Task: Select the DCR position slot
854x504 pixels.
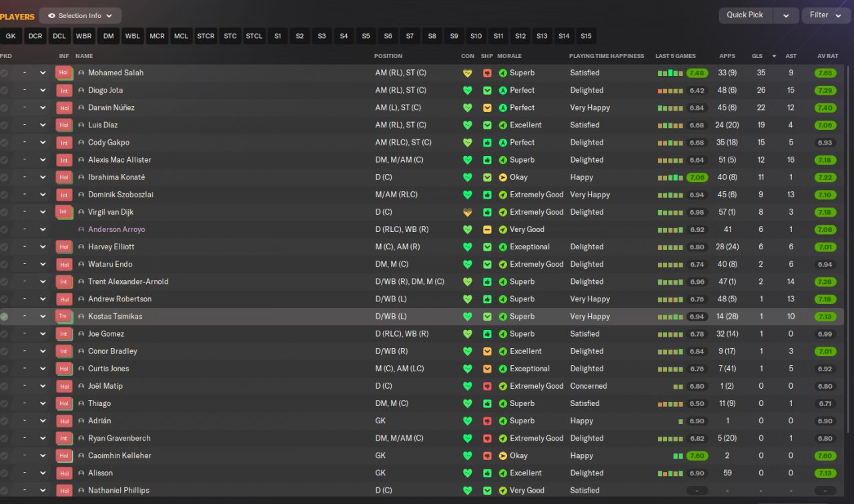Action: point(35,36)
